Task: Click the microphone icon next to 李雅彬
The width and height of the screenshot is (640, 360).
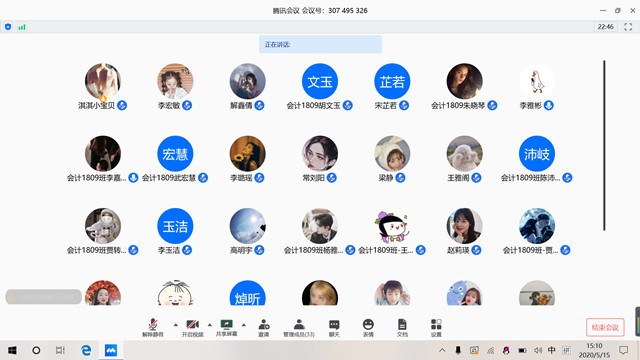Action: 549,105
